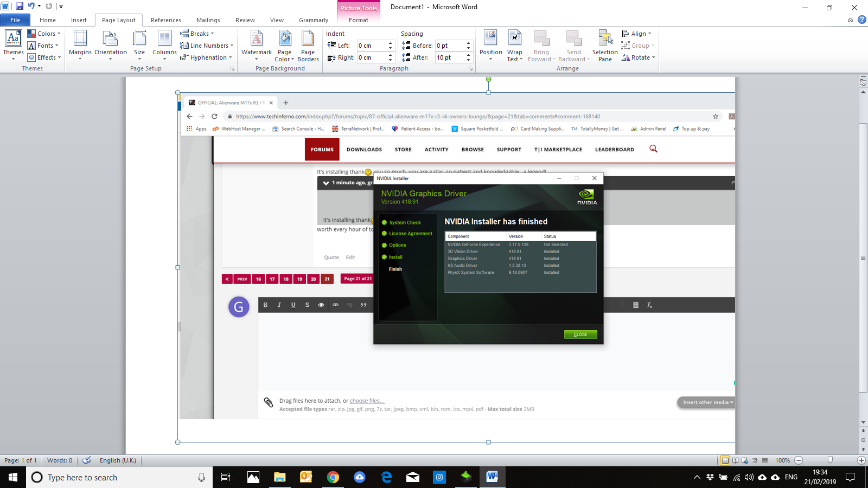Open the Selection Pane
868x488 pixels.
tap(605, 46)
